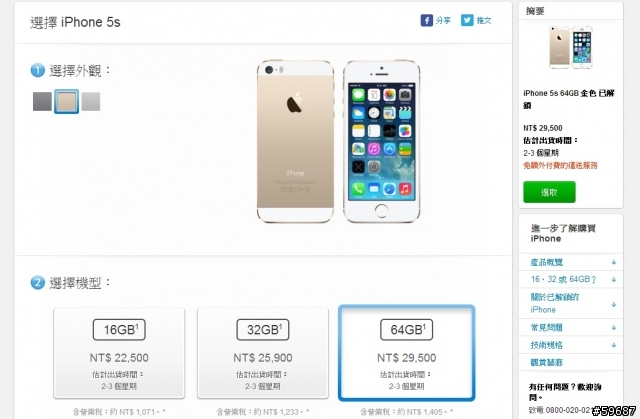Click the gold iPhone back image
Viewport: 640px width, 419px height.
pos(296,142)
